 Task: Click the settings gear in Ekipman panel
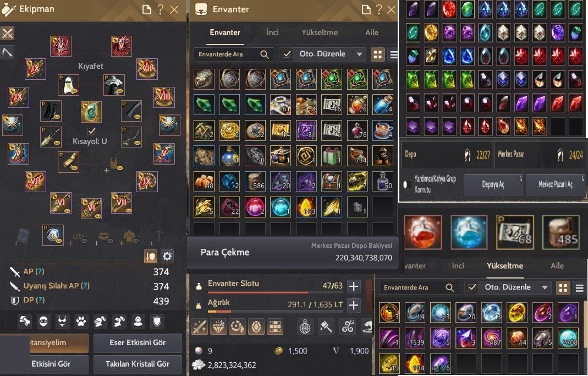pos(167,256)
